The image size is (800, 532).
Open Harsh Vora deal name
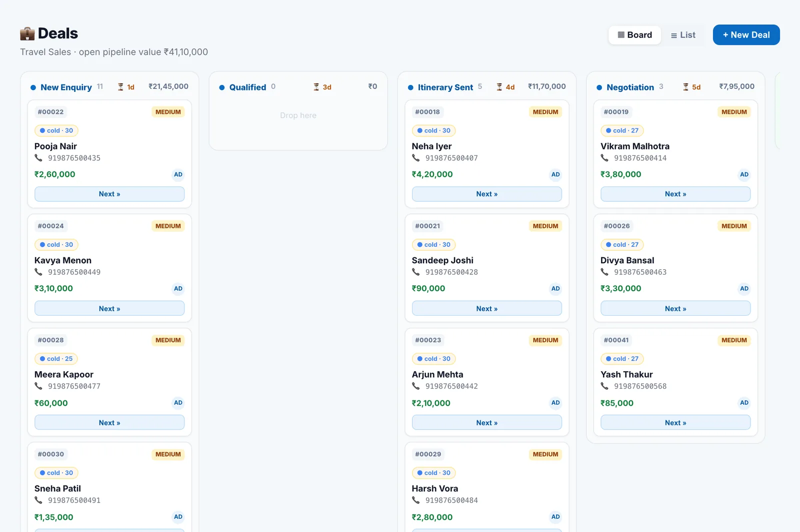point(435,489)
